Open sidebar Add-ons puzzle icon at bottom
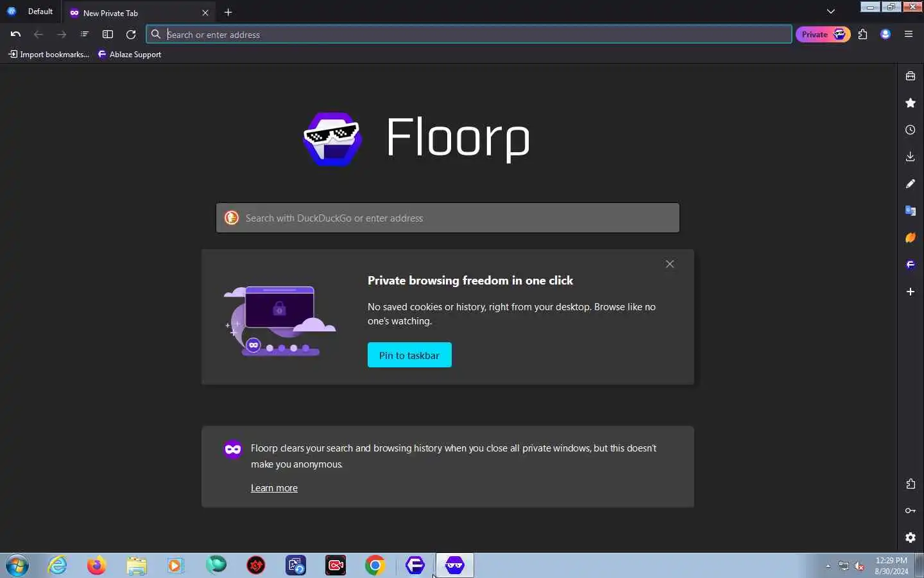The image size is (924, 578). tap(911, 484)
